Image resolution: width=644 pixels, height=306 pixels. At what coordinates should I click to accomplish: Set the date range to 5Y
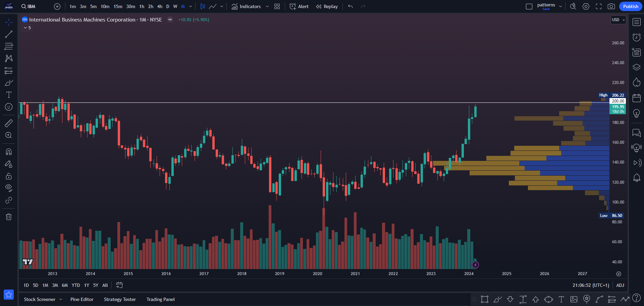(96, 285)
